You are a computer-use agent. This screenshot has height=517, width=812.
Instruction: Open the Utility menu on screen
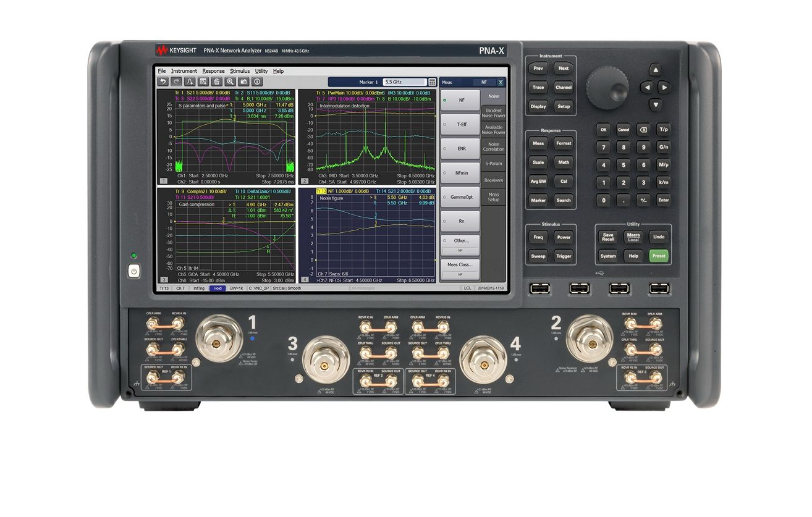tap(261, 71)
